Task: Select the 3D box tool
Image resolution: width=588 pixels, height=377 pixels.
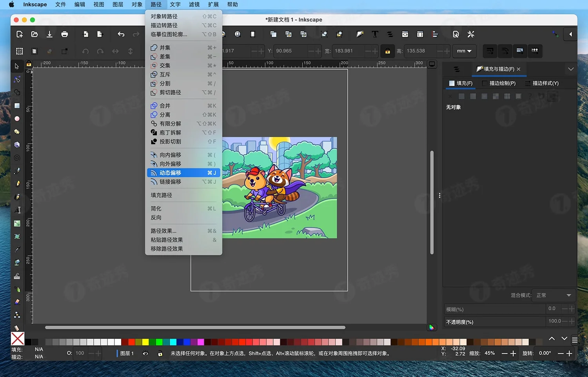Action: click(17, 144)
